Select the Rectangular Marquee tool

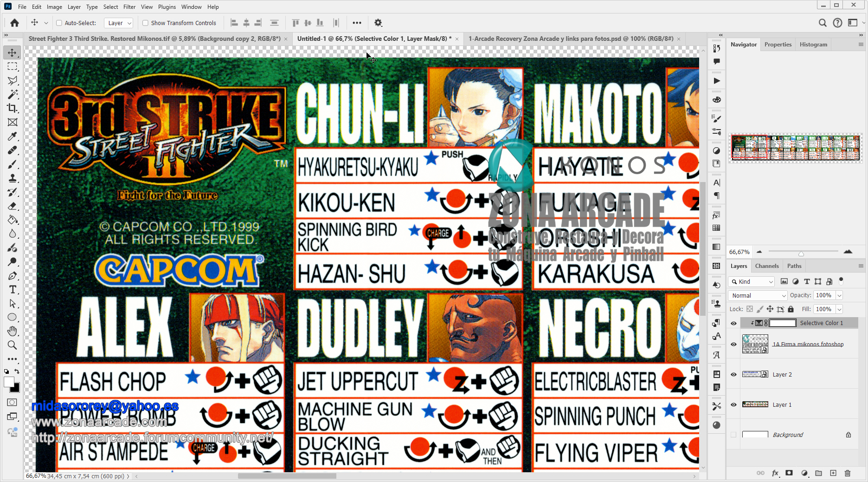tap(13, 66)
